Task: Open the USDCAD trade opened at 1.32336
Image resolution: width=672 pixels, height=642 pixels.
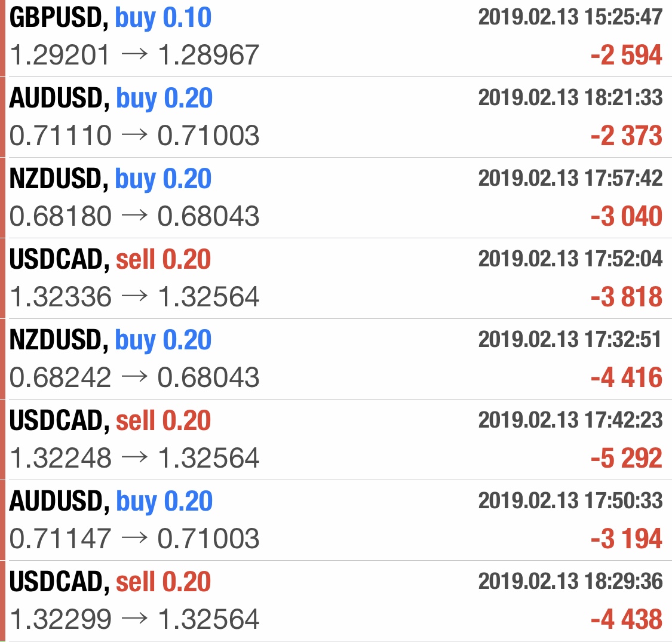Action: point(111,260)
